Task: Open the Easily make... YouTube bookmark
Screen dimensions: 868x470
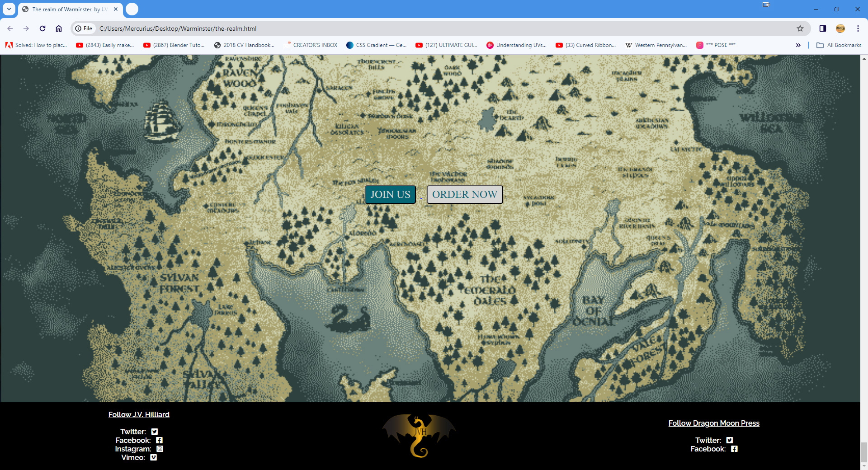Action: 105,45
